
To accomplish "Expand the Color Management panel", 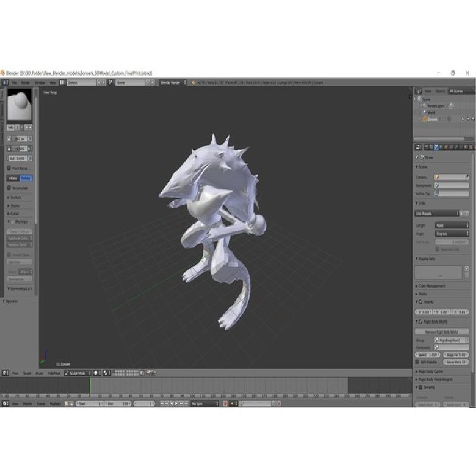I will (430, 286).
